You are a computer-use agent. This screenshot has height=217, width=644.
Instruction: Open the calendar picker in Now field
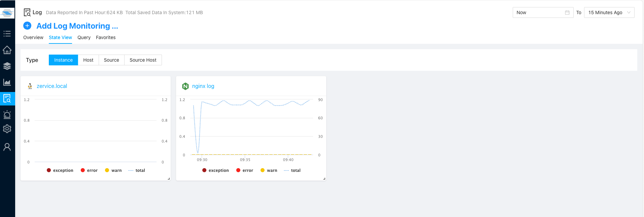[x=567, y=12]
